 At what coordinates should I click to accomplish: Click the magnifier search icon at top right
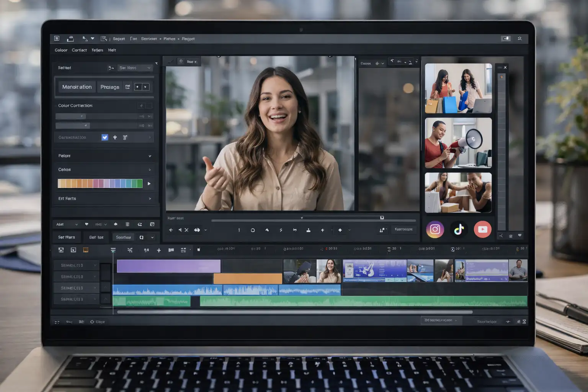519,38
